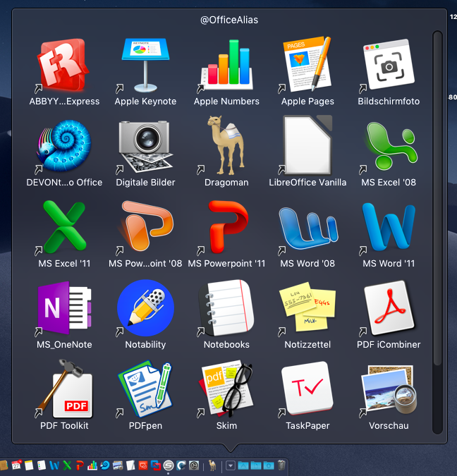The height and width of the screenshot is (476, 457).
Task: Open the yellow Notes icon in the Dock
Action: click(x=29, y=465)
